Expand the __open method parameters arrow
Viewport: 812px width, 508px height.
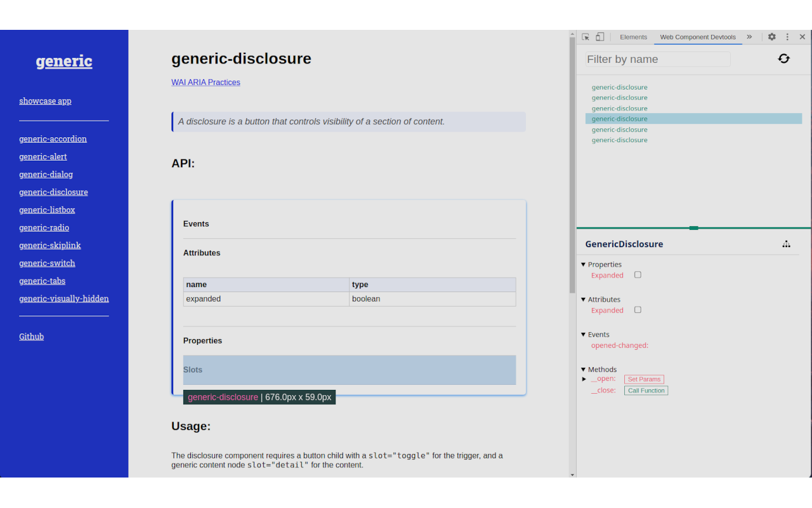coord(584,379)
